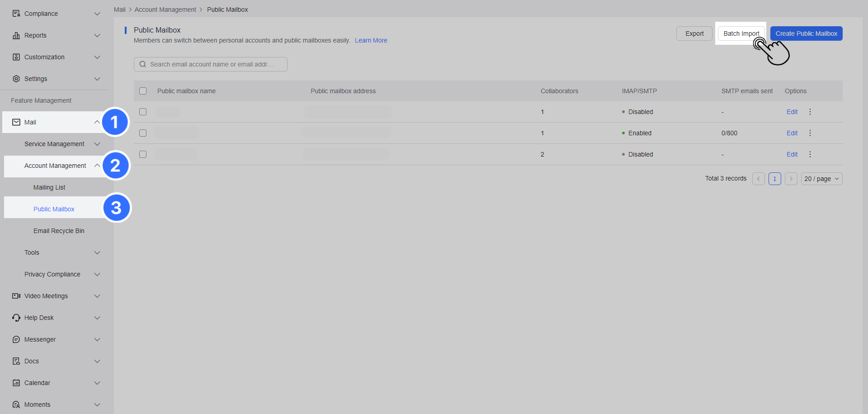This screenshot has height=414, width=868.
Task: Click the Calendar sidebar icon
Action: tap(16, 383)
